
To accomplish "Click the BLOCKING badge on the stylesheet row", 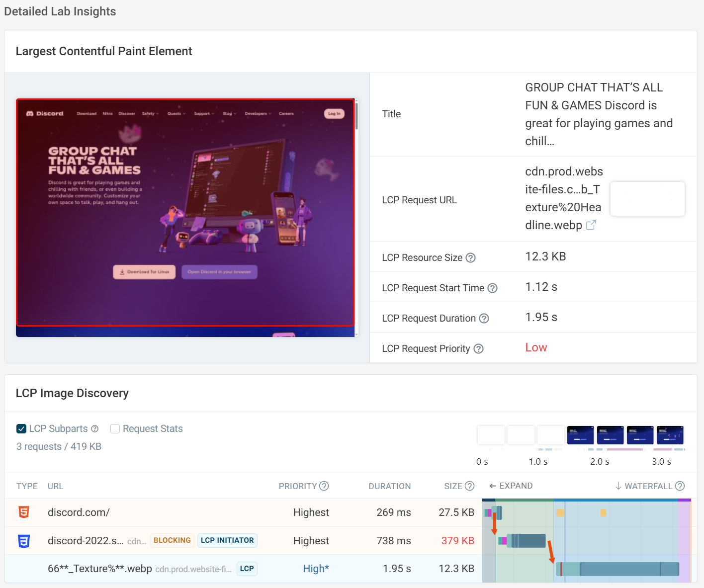I will (x=172, y=541).
